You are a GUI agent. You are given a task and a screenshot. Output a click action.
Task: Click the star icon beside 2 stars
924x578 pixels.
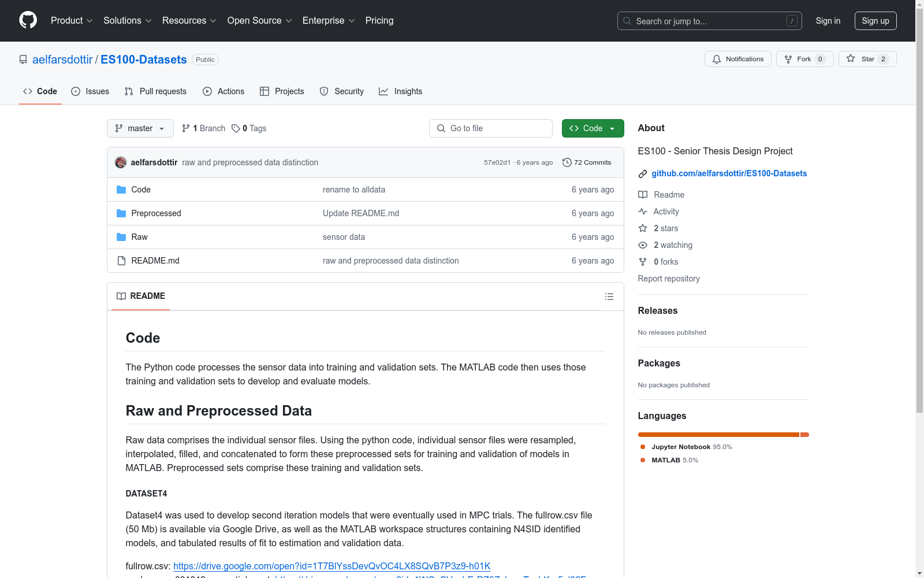[x=643, y=228]
